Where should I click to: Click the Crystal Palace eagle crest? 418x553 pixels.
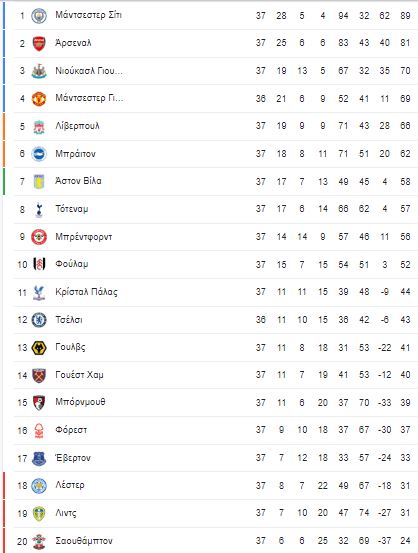pyautogui.click(x=39, y=292)
